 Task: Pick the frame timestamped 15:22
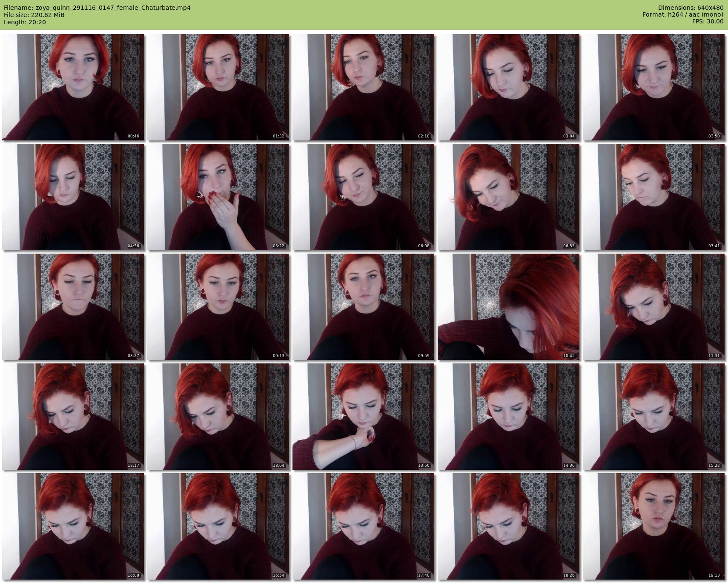click(654, 417)
